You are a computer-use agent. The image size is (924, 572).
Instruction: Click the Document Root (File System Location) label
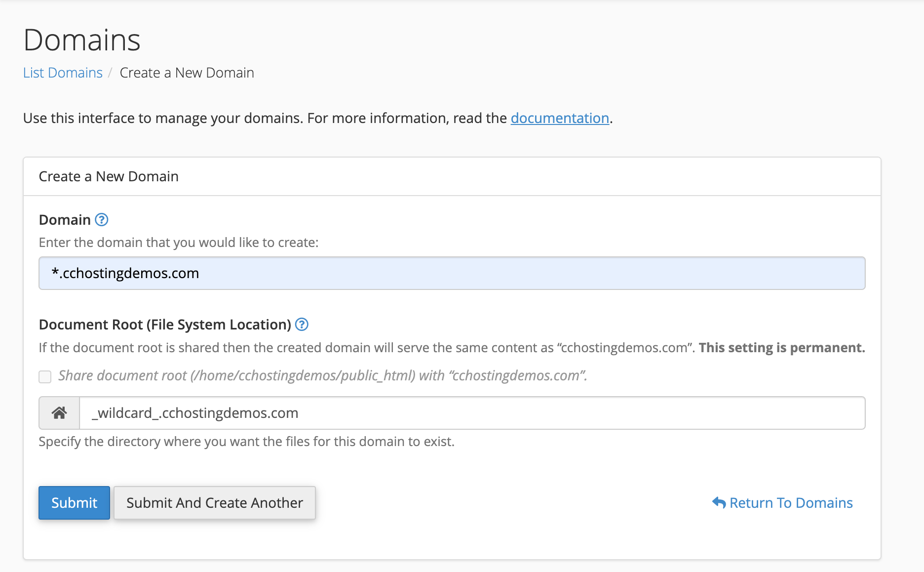tap(165, 325)
